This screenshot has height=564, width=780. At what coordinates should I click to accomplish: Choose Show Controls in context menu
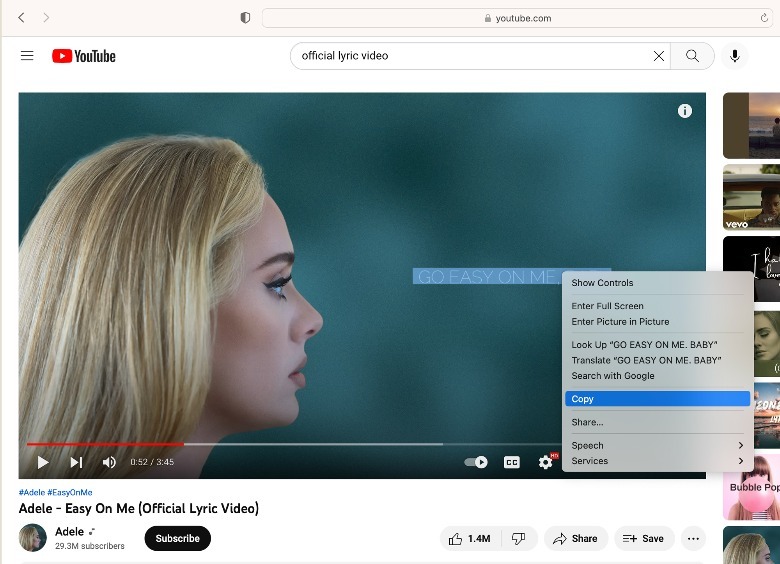pyautogui.click(x=657, y=283)
